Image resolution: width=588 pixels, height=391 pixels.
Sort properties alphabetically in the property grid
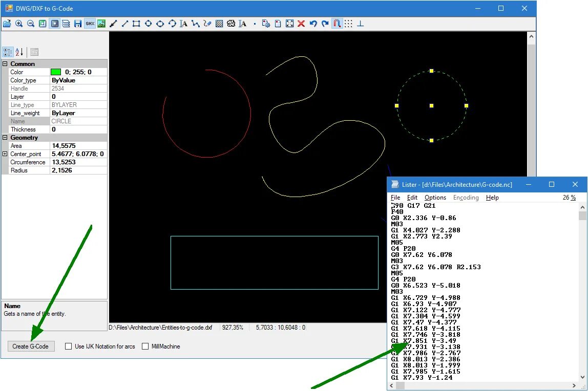click(x=19, y=52)
